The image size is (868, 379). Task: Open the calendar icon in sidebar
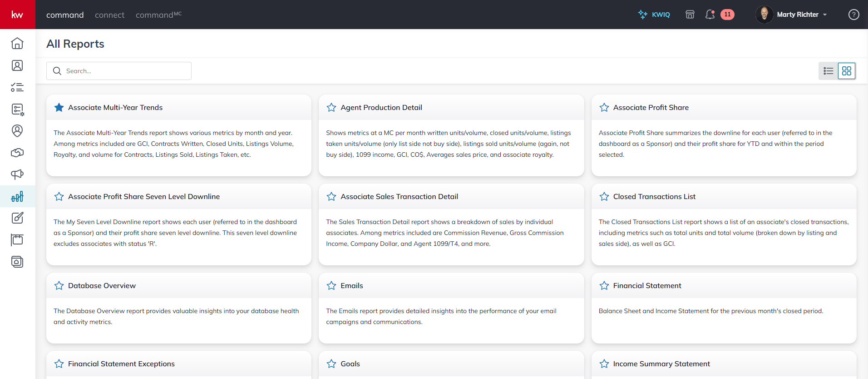click(x=17, y=240)
